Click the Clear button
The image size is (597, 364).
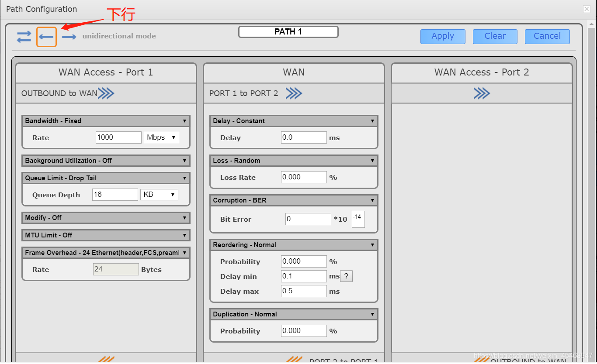click(x=495, y=36)
